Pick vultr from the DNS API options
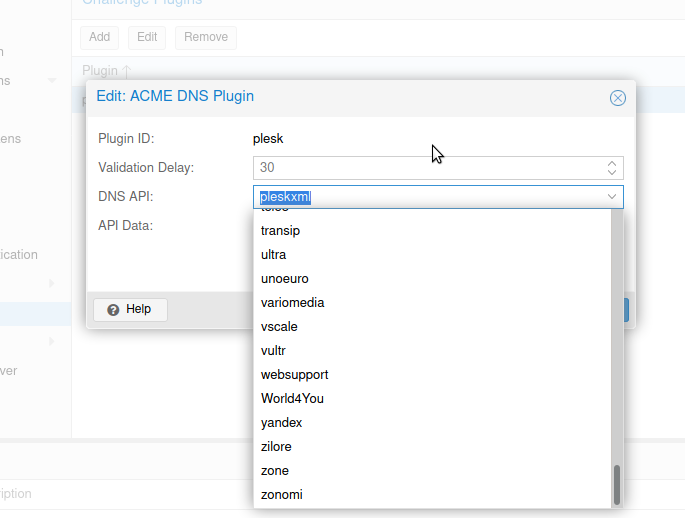Screen dimensions: 685x518 273,351
